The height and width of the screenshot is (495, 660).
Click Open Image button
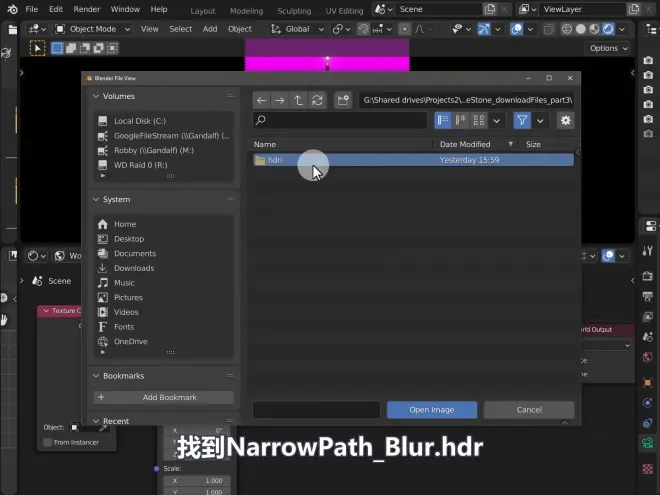432,410
